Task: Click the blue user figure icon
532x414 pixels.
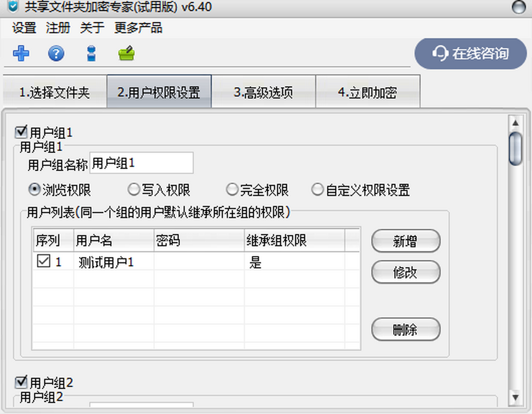Action: point(91,54)
